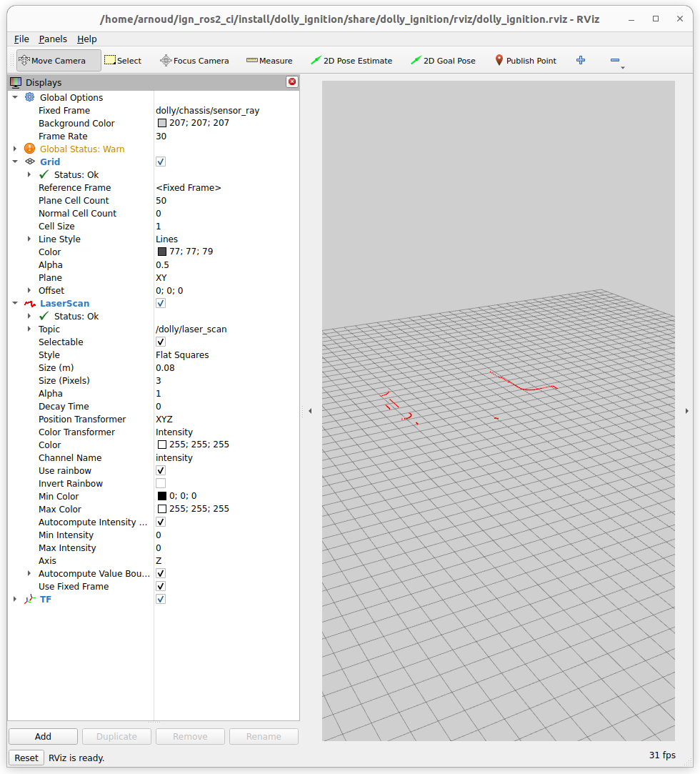Click the blue plus add-tool icon
Viewport: 700px width, 774px height.
tap(581, 61)
